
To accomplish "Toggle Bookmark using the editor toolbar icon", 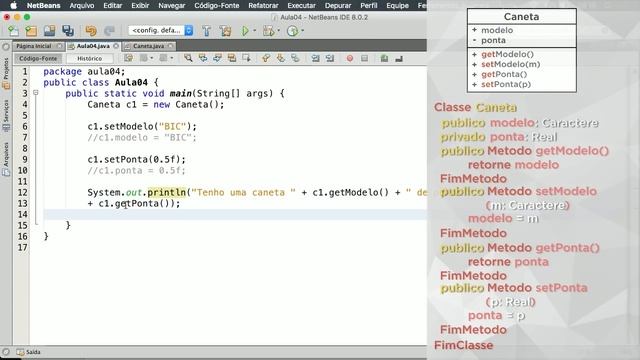I will [295, 58].
